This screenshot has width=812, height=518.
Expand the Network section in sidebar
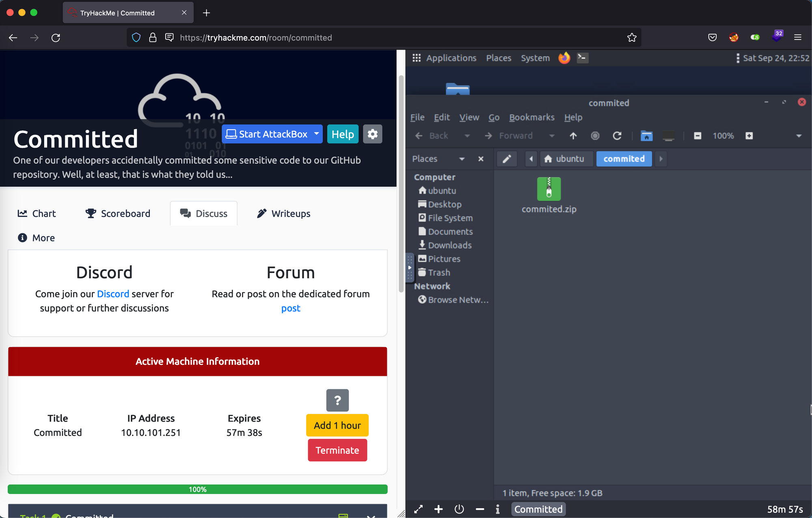point(432,286)
